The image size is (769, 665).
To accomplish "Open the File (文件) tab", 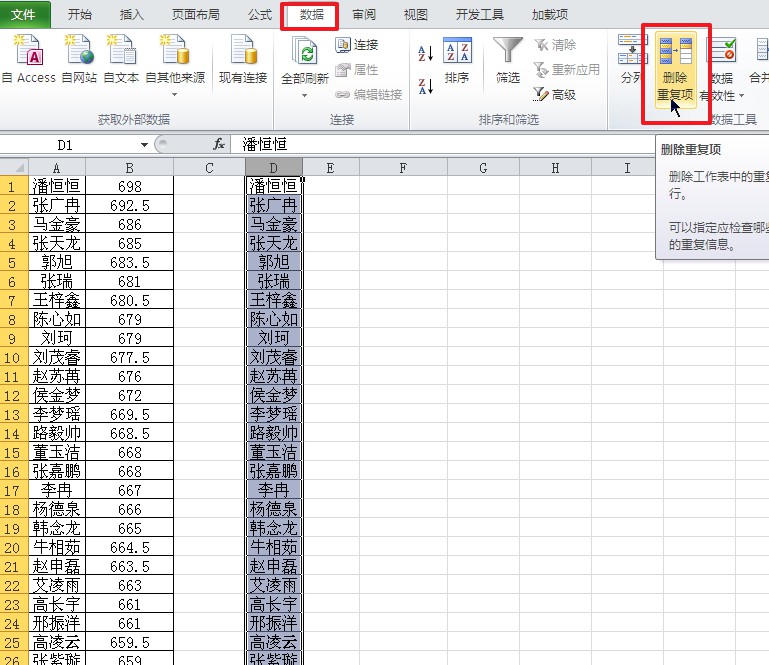I will click(24, 14).
